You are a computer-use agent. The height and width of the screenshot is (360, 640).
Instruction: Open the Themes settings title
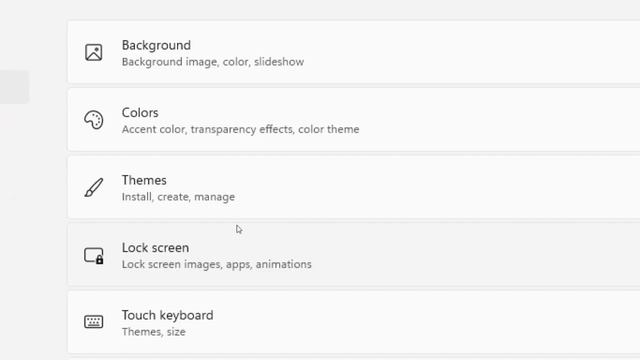144,180
